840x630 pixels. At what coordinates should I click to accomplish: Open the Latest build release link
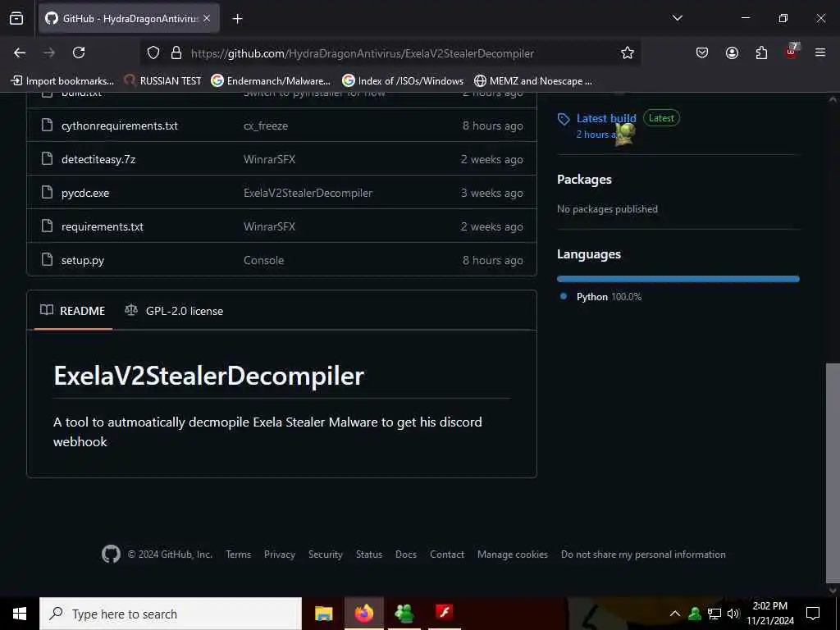point(606,118)
